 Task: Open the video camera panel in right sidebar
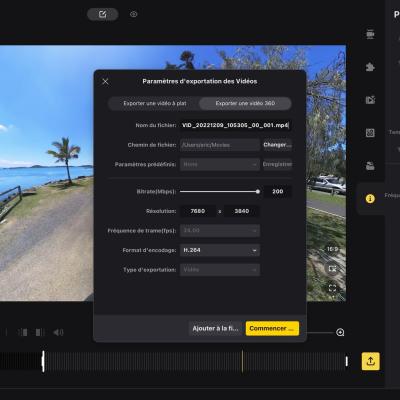[x=370, y=34]
